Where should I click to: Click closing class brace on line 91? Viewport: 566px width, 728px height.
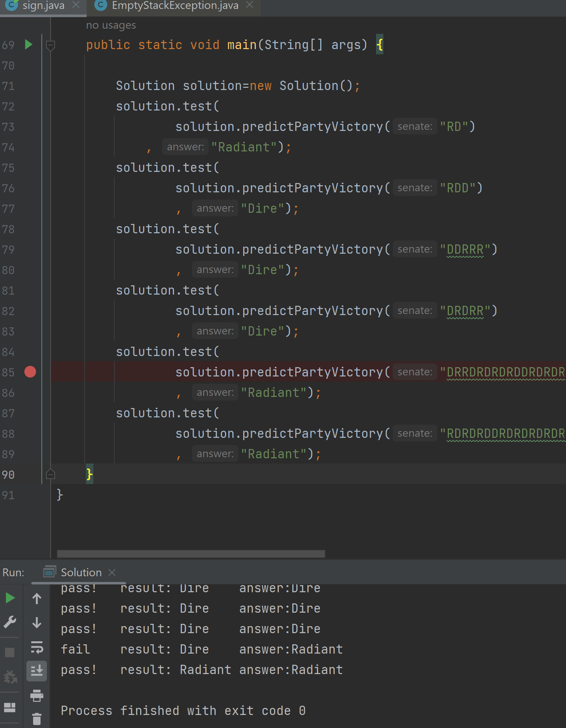60,495
